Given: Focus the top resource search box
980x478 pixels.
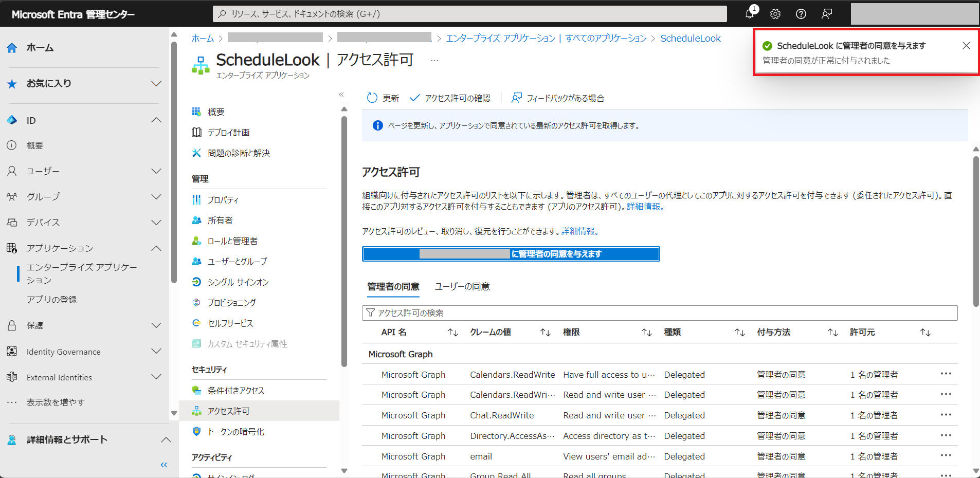Looking at the screenshot, I should pyautogui.click(x=470, y=14).
